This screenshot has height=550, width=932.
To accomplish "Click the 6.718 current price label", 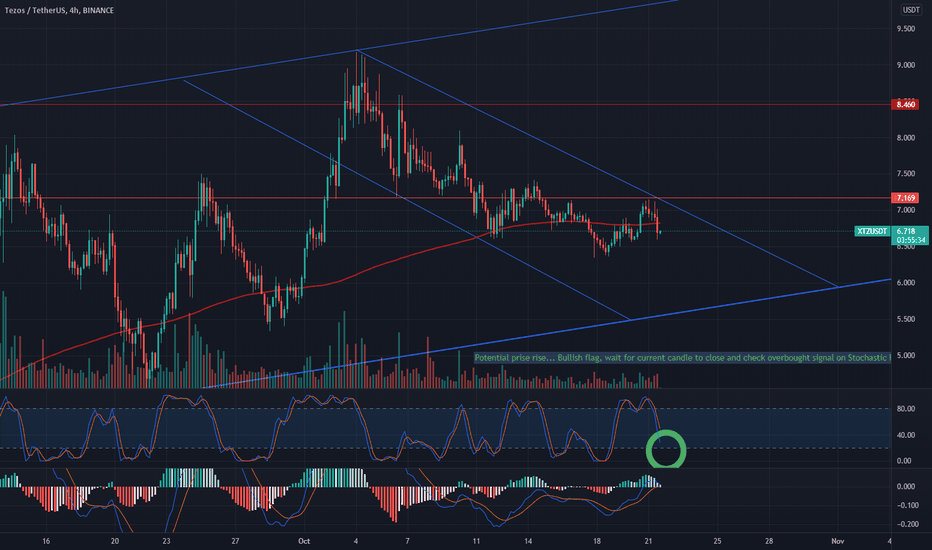I will coord(906,231).
